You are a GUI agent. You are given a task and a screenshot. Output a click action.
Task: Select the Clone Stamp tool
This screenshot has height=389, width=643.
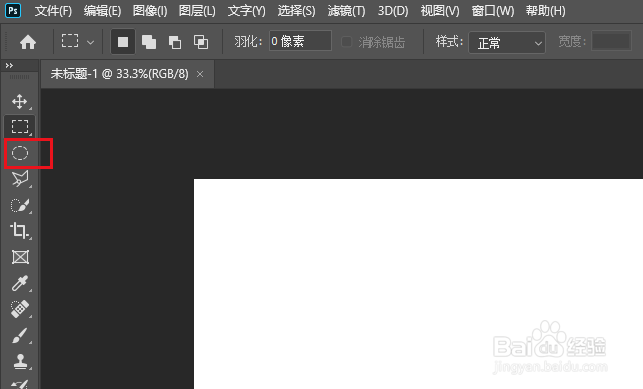(x=20, y=362)
